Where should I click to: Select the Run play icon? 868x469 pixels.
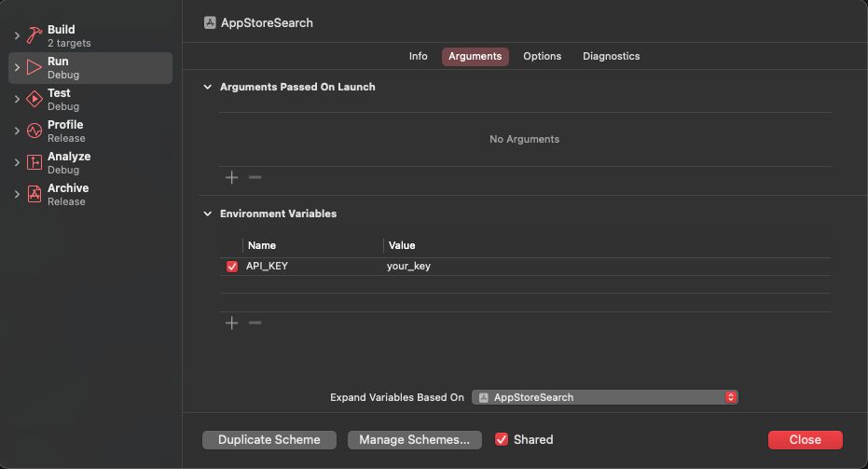point(34,67)
